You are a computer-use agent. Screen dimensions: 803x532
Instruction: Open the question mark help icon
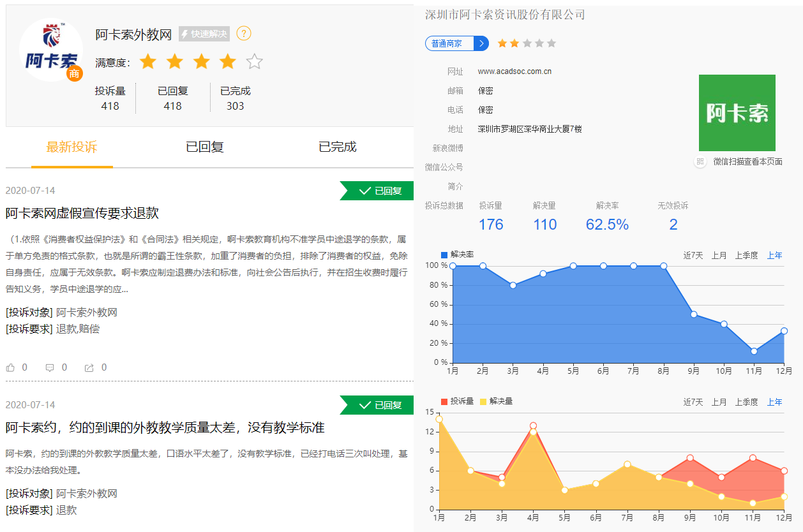[x=244, y=34]
